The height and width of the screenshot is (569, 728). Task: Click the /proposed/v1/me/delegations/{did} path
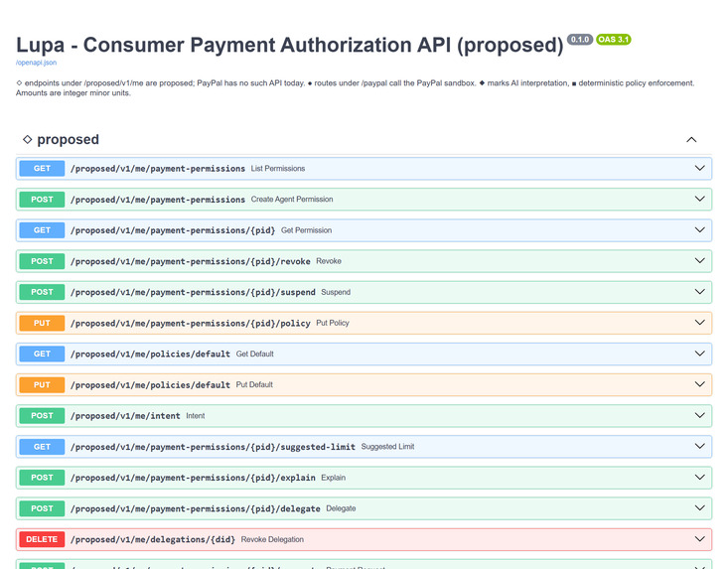coord(153,539)
